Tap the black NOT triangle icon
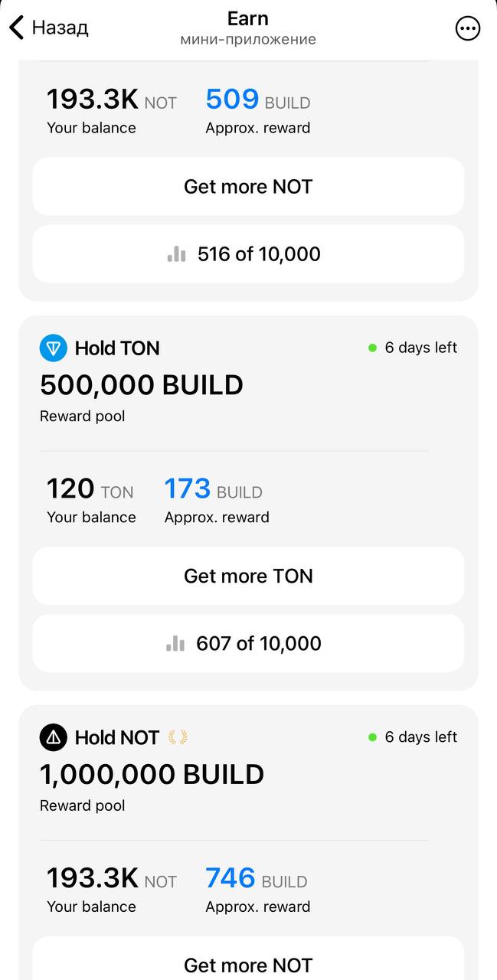This screenshot has height=980, width=497. click(x=53, y=737)
